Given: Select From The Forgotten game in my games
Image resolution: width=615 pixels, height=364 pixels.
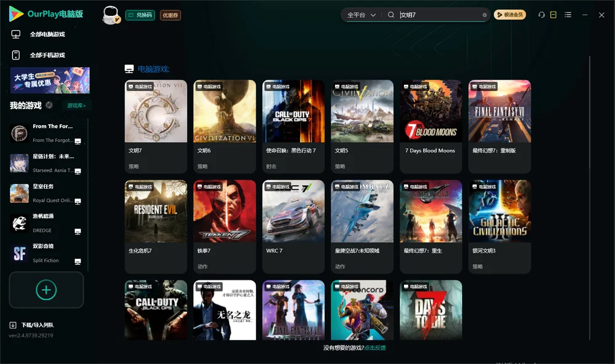Looking at the screenshot, I should point(46,133).
